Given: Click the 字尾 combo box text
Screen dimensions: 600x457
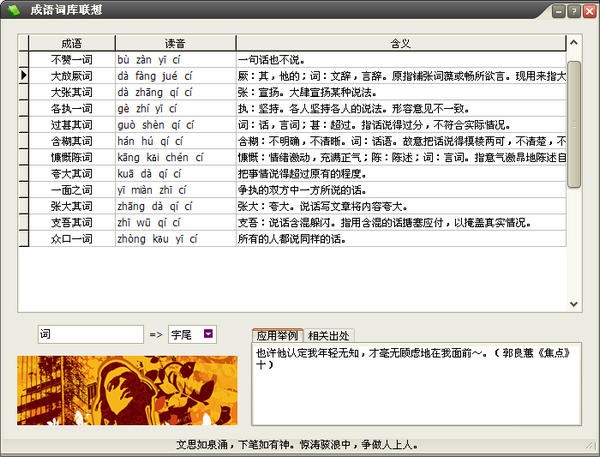Looking at the screenshot, I should 183,334.
